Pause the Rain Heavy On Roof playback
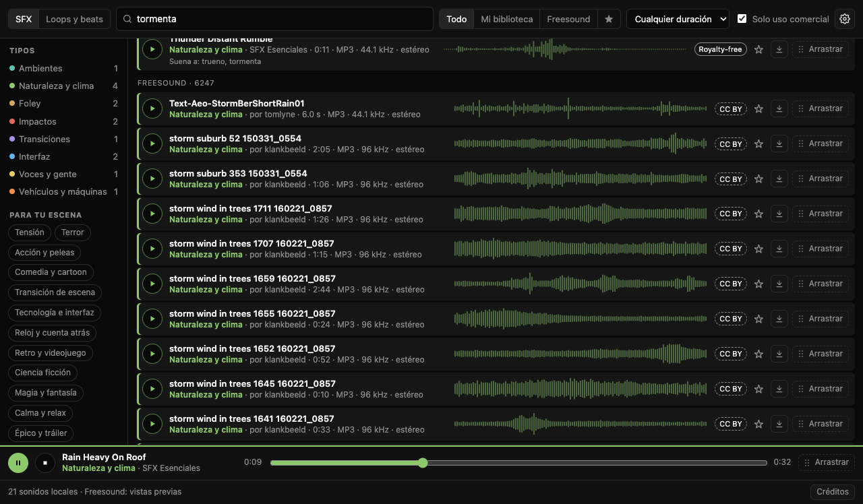 click(18, 462)
